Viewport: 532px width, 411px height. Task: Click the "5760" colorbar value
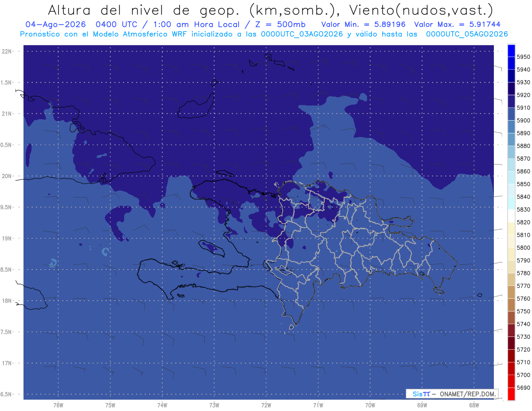point(523,298)
